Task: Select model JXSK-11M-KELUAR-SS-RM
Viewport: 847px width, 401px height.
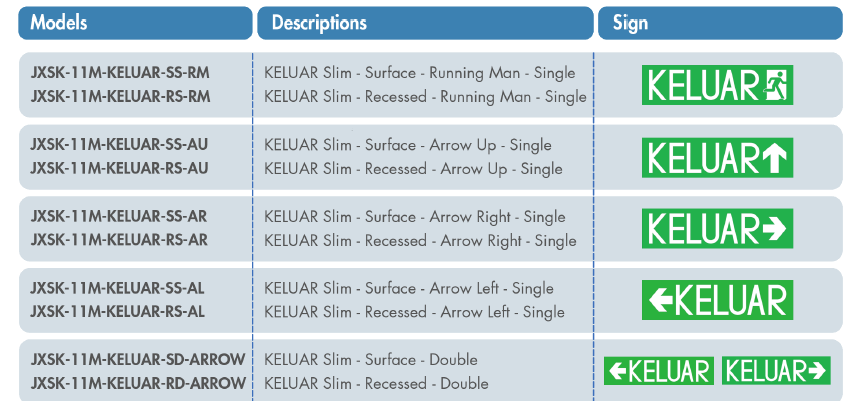Action: (121, 73)
